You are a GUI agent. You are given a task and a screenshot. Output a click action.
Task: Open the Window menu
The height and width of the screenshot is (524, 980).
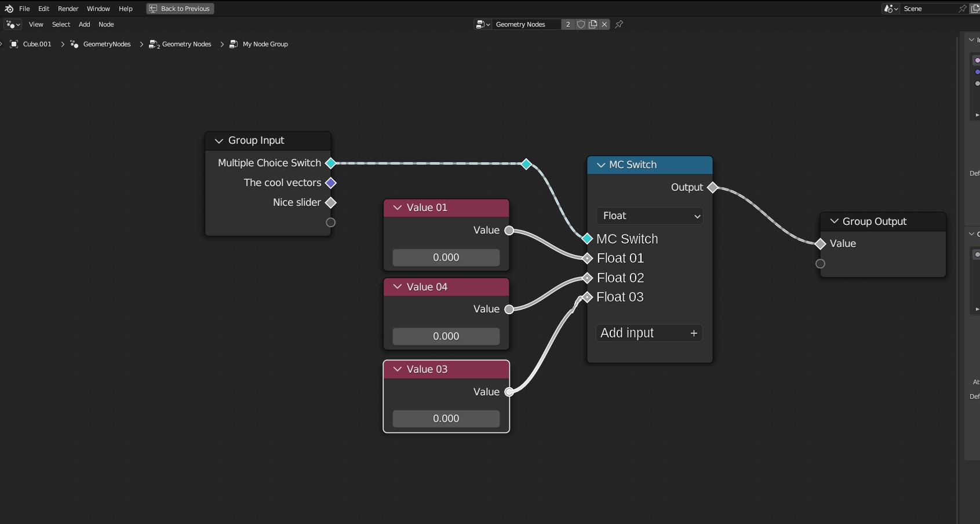(x=99, y=9)
